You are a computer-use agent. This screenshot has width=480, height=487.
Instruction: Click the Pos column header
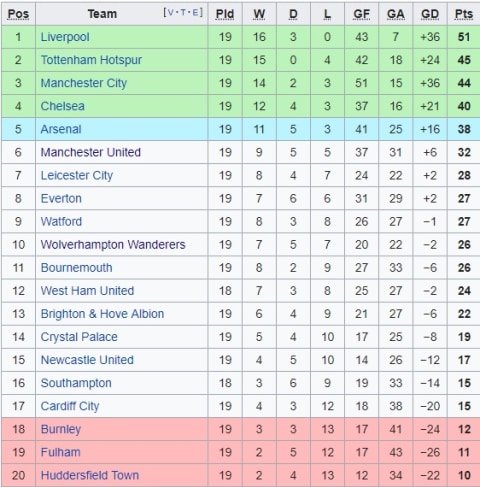point(18,14)
